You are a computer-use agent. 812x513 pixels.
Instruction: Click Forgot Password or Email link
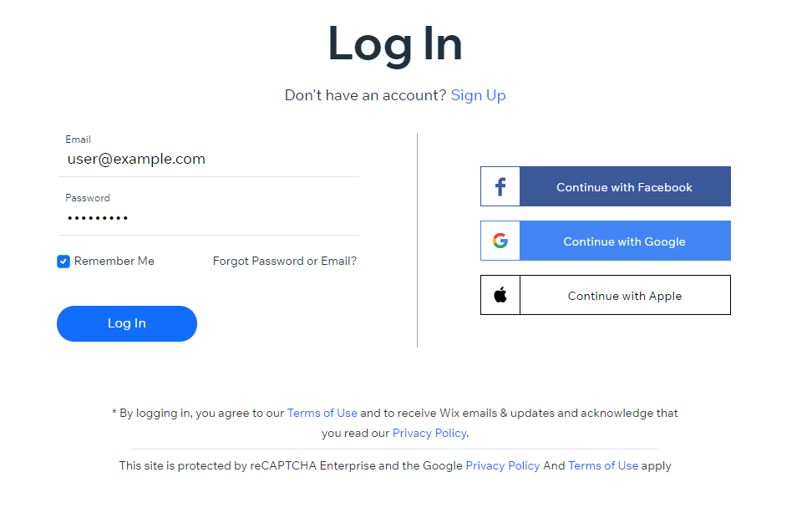coord(284,261)
